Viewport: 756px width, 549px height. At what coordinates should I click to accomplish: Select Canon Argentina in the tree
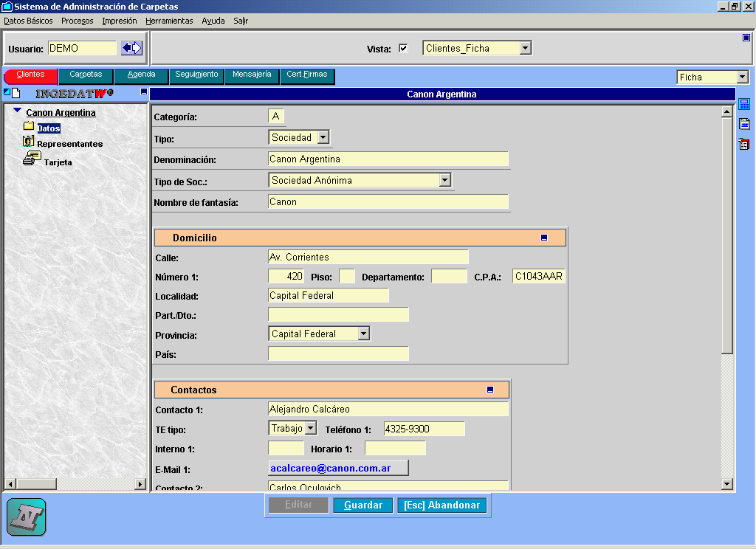61,112
